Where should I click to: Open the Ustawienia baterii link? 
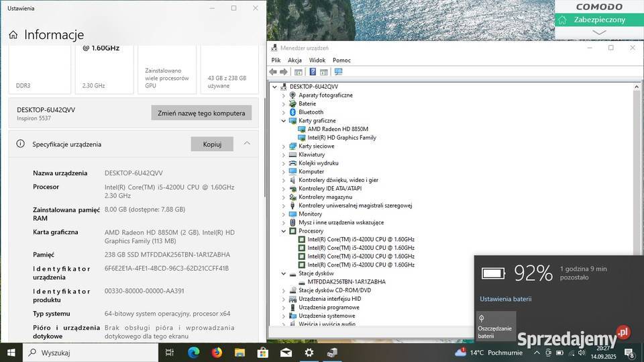(x=505, y=299)
